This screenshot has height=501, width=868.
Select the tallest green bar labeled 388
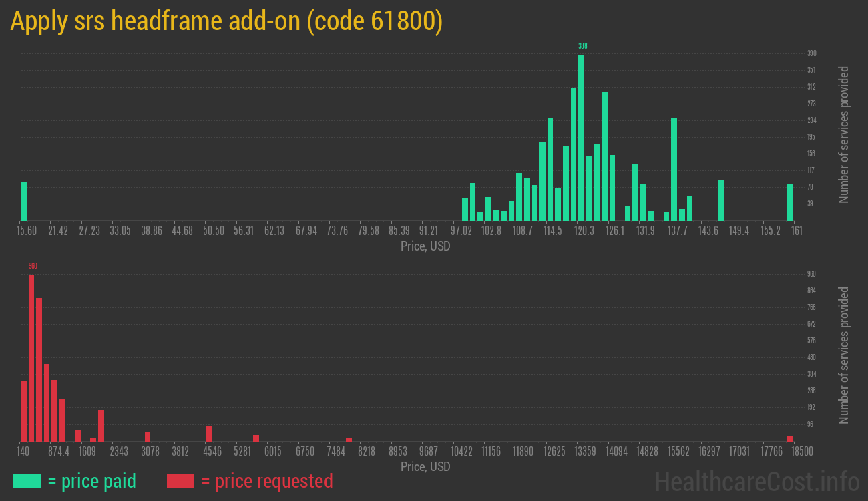coord(581,137)
